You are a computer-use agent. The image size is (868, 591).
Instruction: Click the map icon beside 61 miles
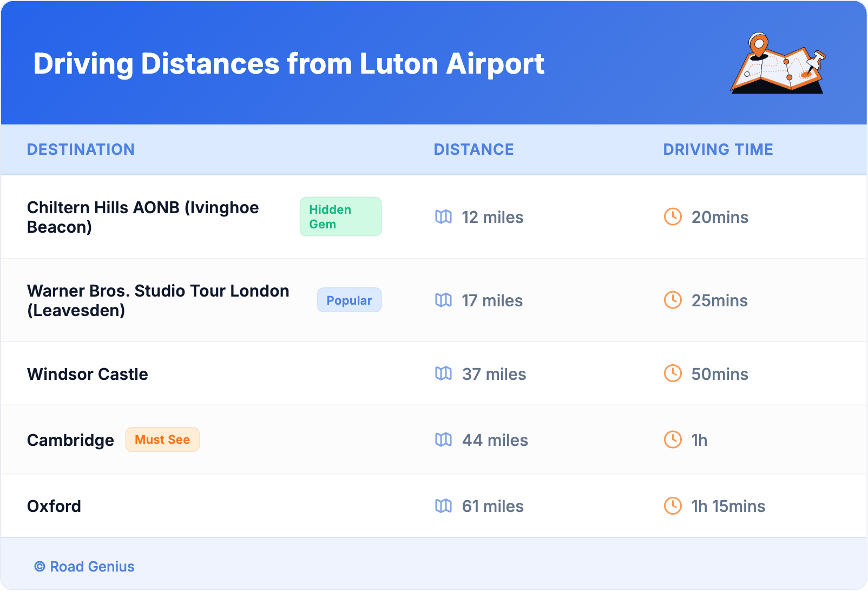(443, 506)
